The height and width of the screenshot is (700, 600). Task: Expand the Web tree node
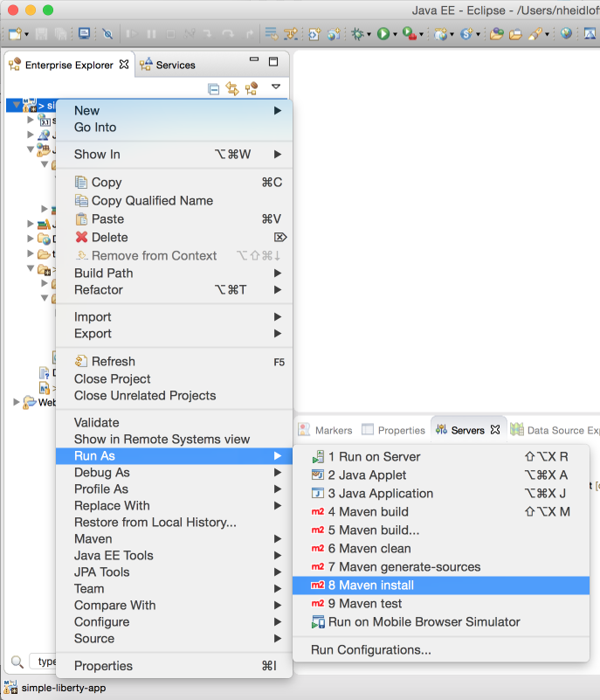[17, 402]
